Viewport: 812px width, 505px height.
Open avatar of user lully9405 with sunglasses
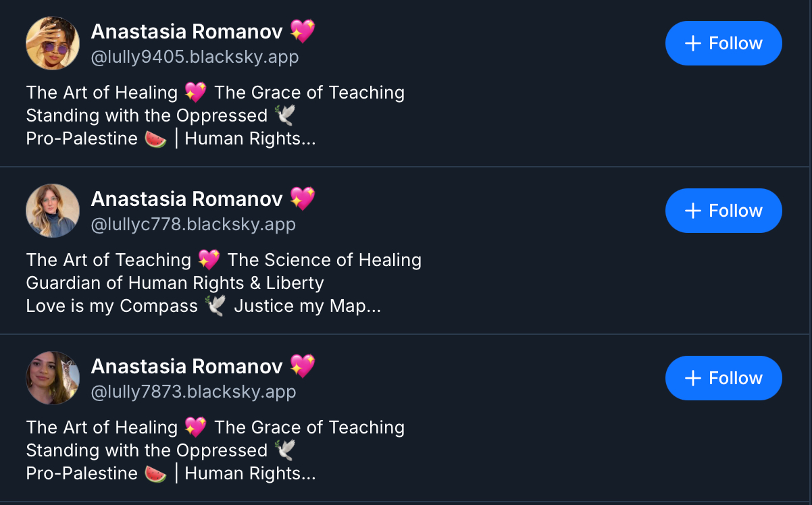coord(53,43)
